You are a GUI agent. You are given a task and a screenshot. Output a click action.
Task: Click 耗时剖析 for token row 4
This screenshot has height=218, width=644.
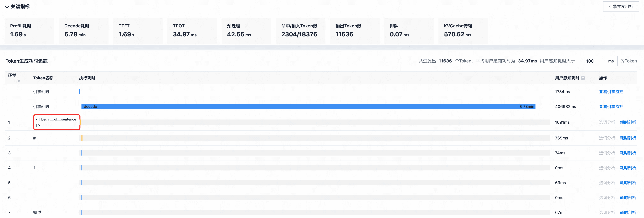click(628, 168)
